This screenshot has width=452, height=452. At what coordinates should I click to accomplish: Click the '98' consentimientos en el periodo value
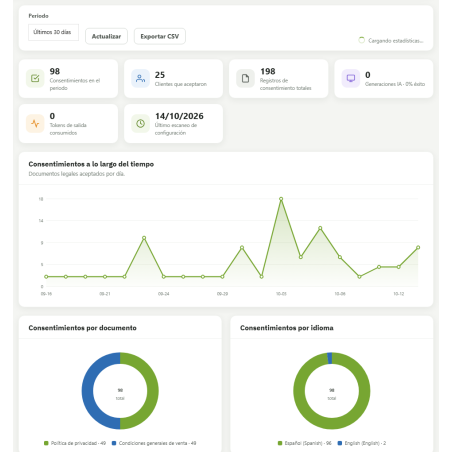pyautogui.click(x=55, y=71)
